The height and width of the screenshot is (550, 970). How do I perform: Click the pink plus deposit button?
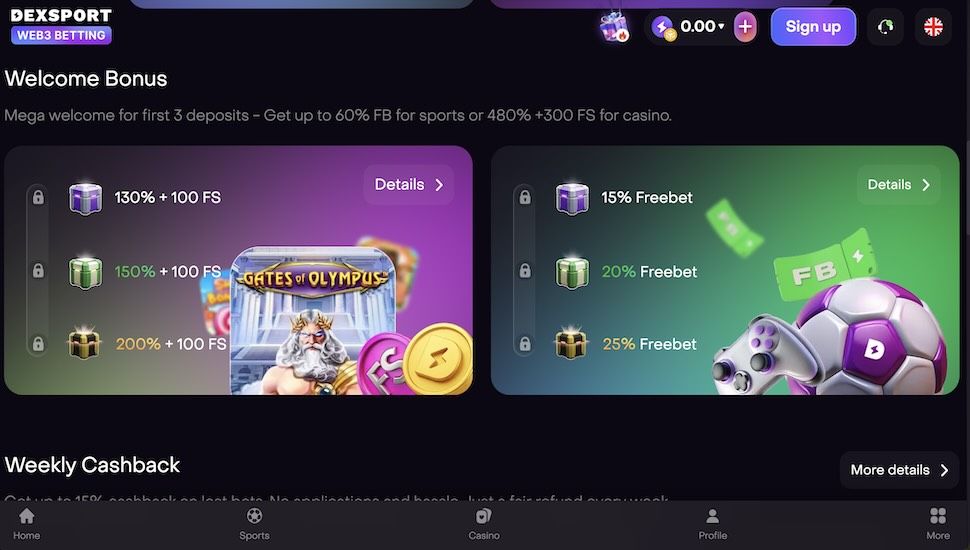point(745,27)
